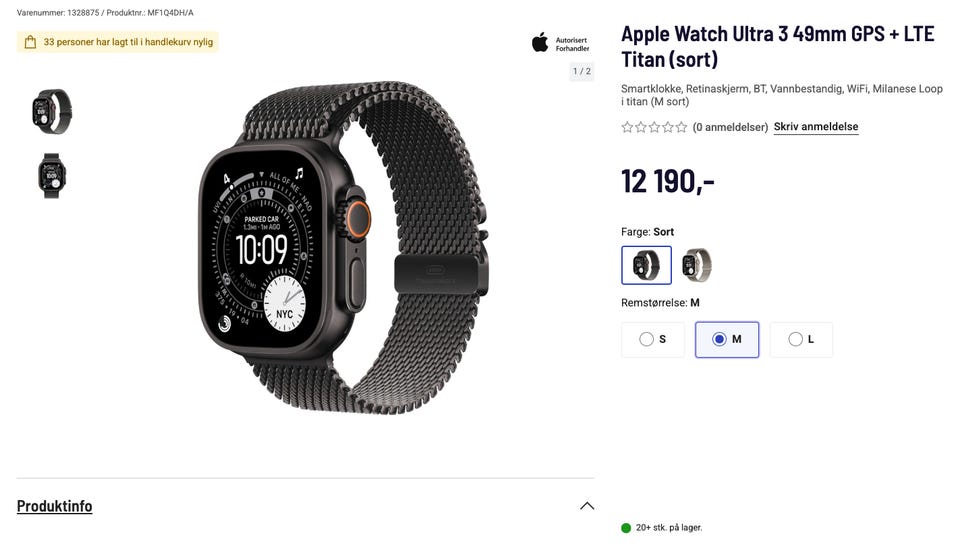Choose the natural titanium color swatch

696,265
